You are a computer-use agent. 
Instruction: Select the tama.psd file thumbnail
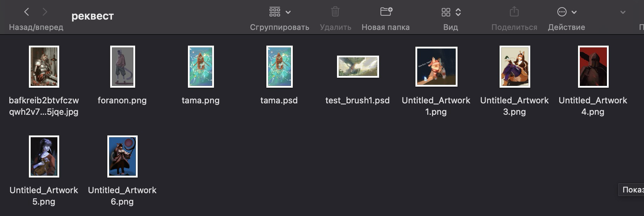pyautogui.click(x=280, y=67)
